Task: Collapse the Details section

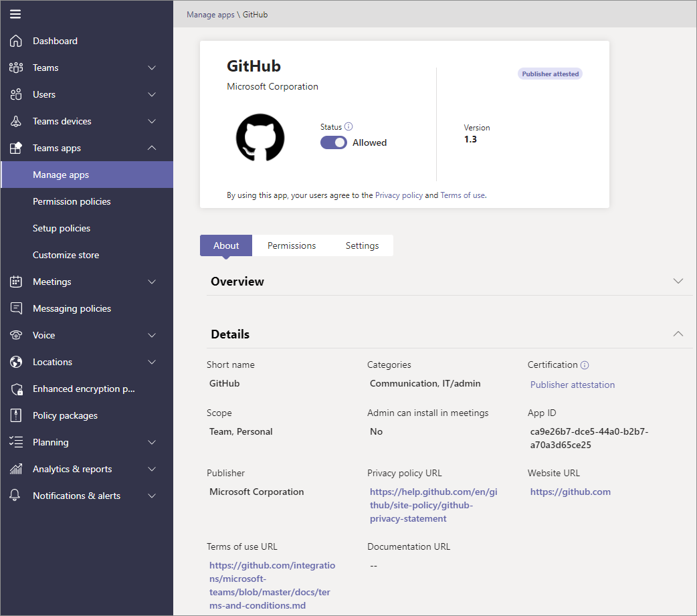Action: [678, 333]
